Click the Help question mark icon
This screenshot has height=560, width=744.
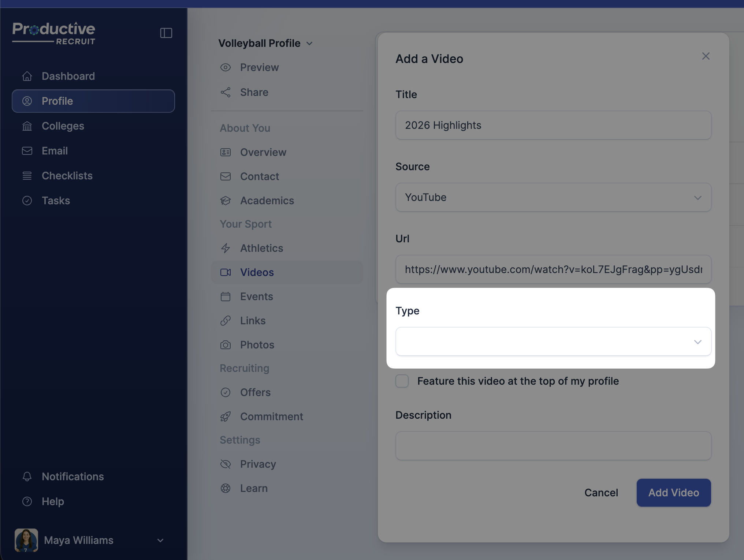tap(27, 501)
